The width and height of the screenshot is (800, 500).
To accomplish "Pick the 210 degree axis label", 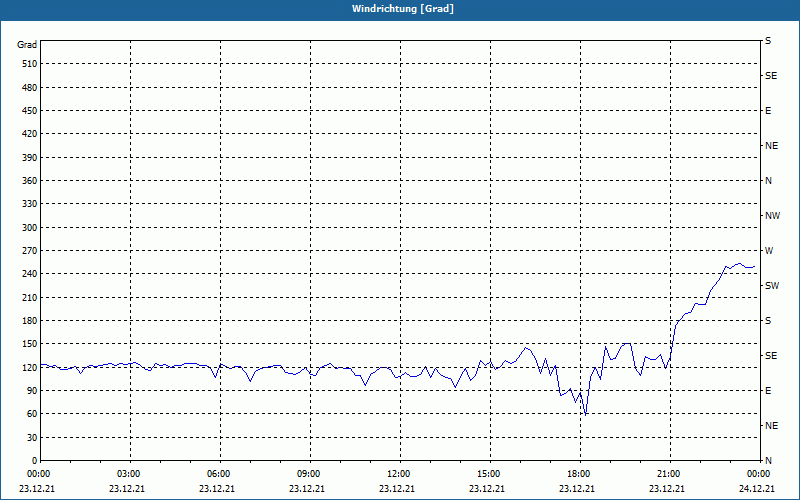I will (30, 297).
